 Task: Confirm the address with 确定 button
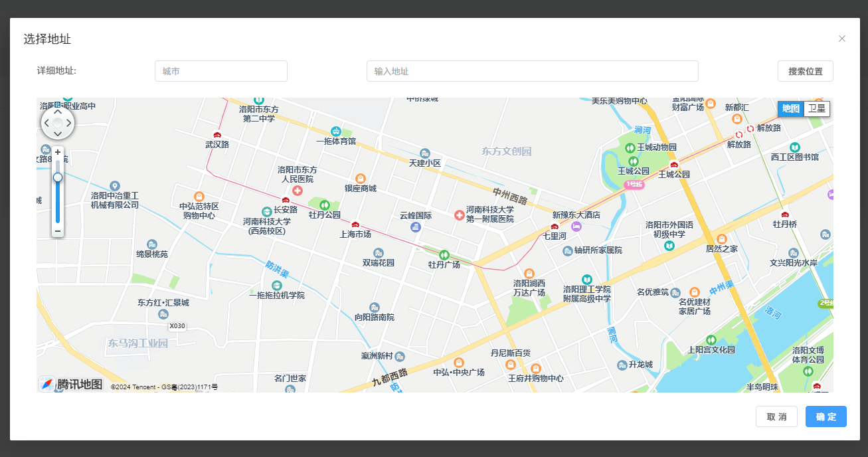pyautogui.click(x=826, y=416)
